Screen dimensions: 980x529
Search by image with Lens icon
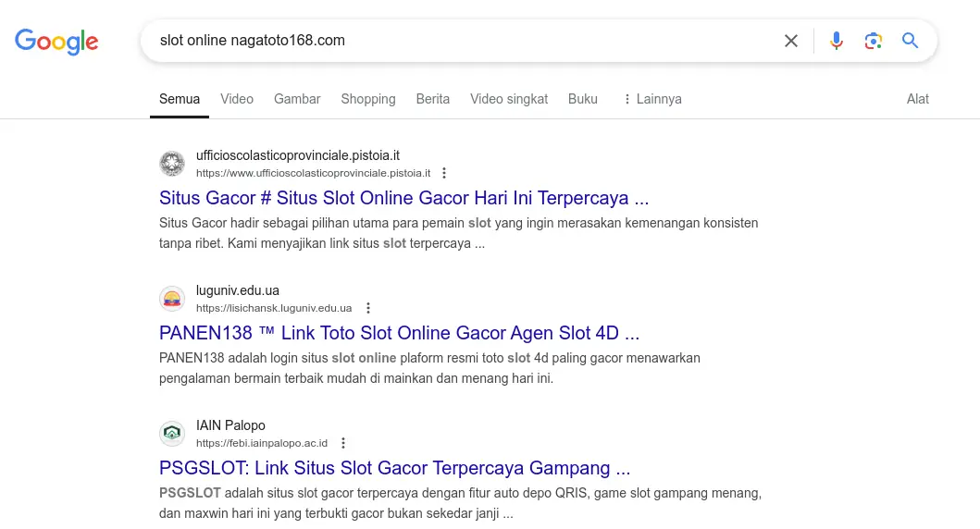tap(874, 41)
